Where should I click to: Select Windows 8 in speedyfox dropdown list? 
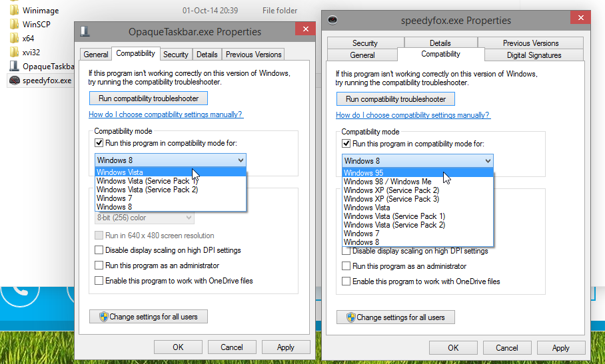pos(418,242)
